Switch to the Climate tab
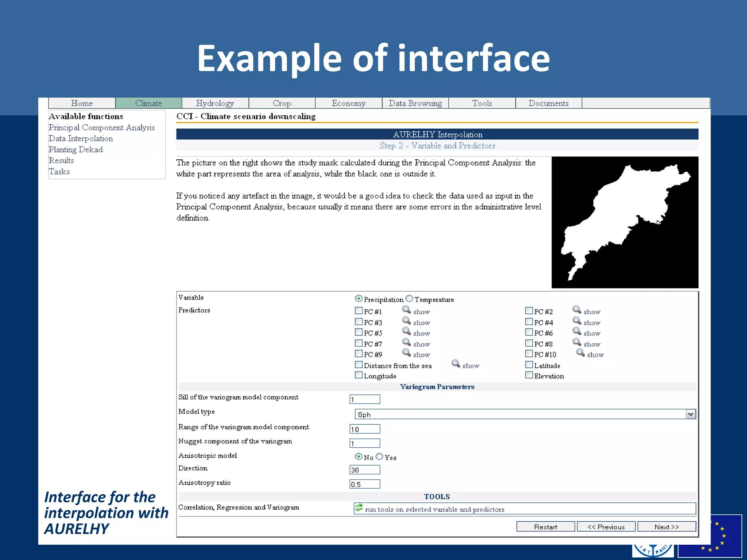Viewport: 747px width, 560px height. 148,103
